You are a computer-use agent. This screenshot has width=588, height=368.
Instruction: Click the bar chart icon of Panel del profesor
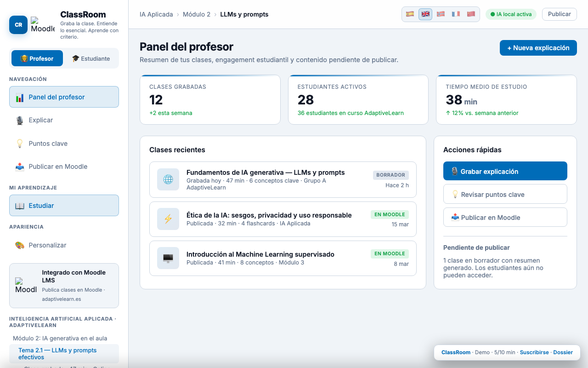[20, 98]
